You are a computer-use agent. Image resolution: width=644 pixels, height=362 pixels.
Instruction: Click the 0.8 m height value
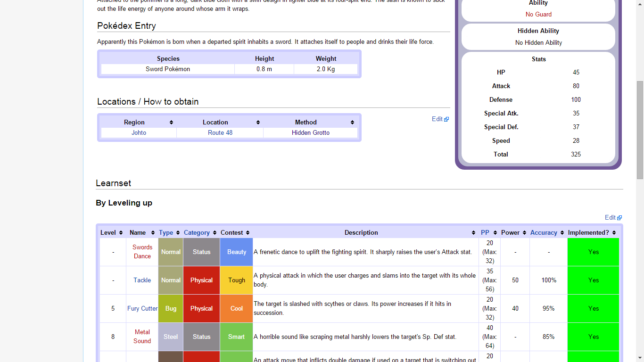[x=264, y=69]
